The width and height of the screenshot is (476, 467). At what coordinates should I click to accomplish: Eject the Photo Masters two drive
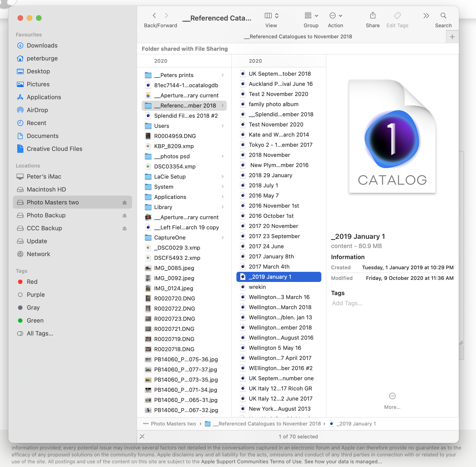(x=124, y=202)
